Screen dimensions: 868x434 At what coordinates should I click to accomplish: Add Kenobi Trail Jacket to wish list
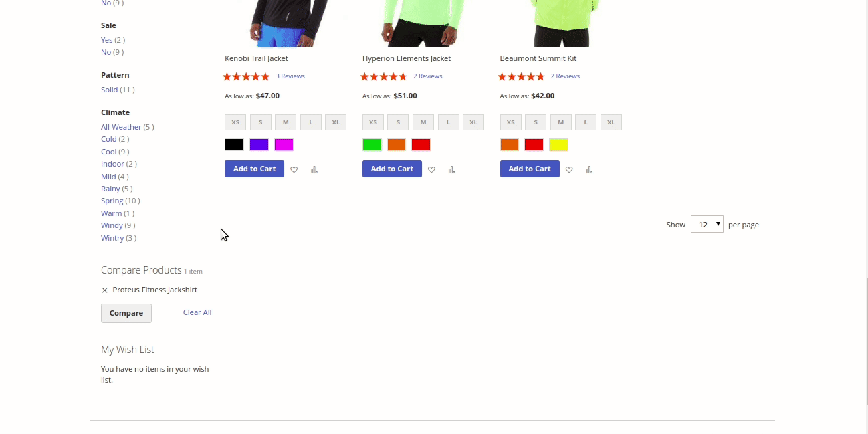tap(294, 170)
